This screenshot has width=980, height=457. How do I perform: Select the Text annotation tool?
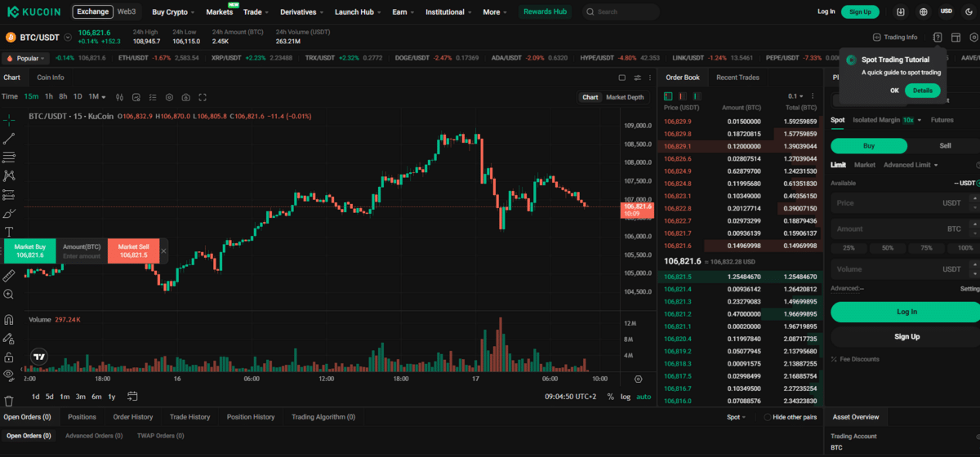click(9, 232)
